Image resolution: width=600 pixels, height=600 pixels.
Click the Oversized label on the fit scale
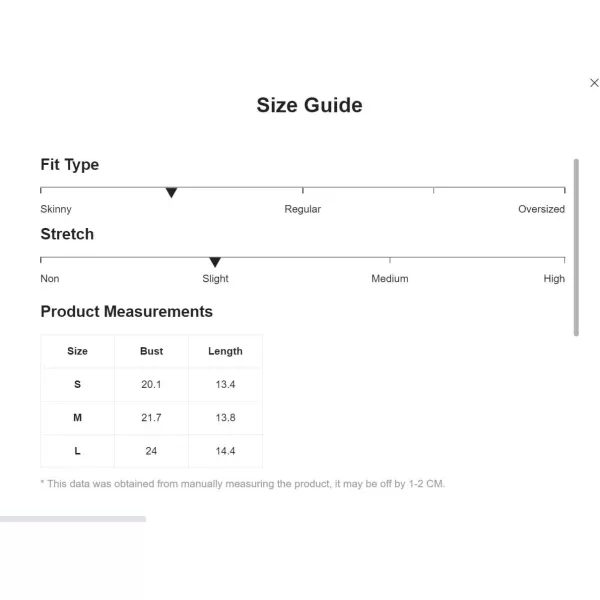coord(541,209)
